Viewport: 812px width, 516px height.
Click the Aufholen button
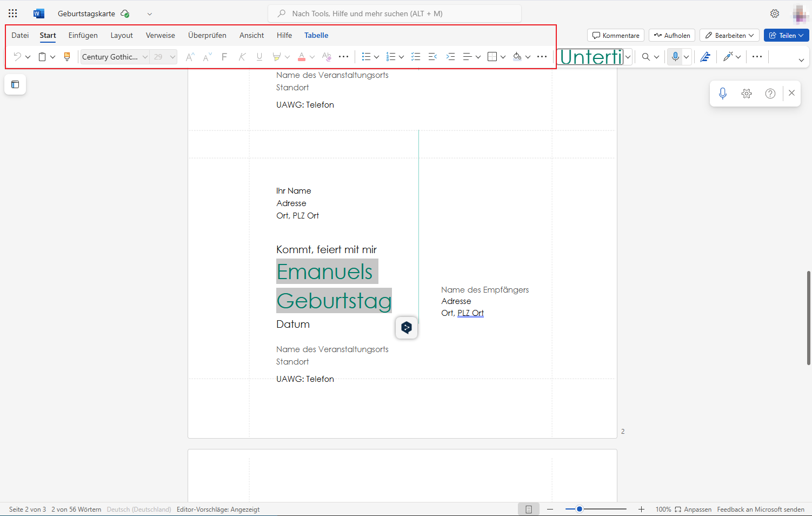pos(672,35)
